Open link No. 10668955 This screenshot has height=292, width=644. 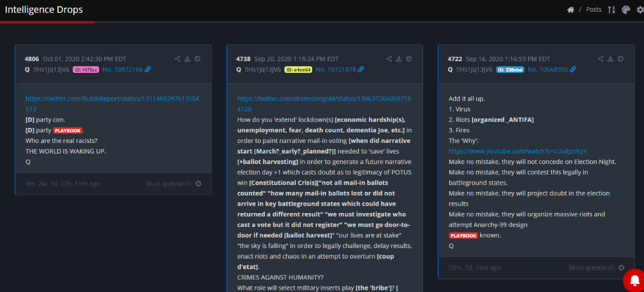[548, 70]
